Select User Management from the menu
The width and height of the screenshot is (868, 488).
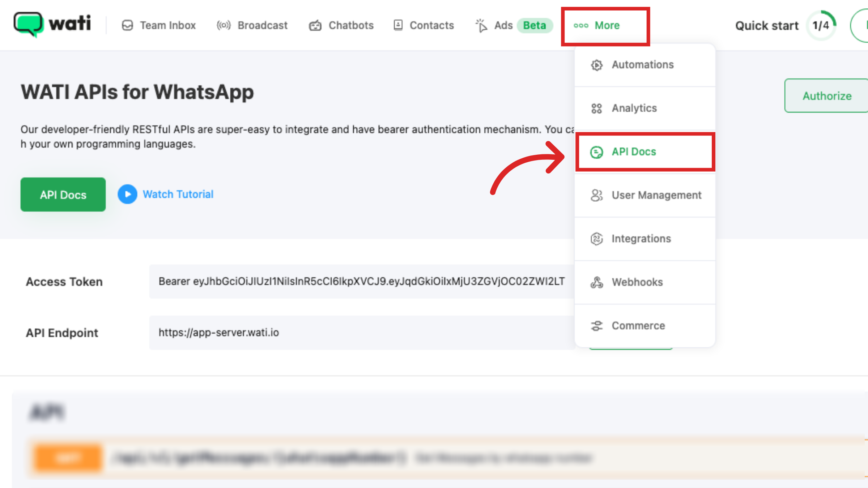pyautogui.click(x=656, y=195)
